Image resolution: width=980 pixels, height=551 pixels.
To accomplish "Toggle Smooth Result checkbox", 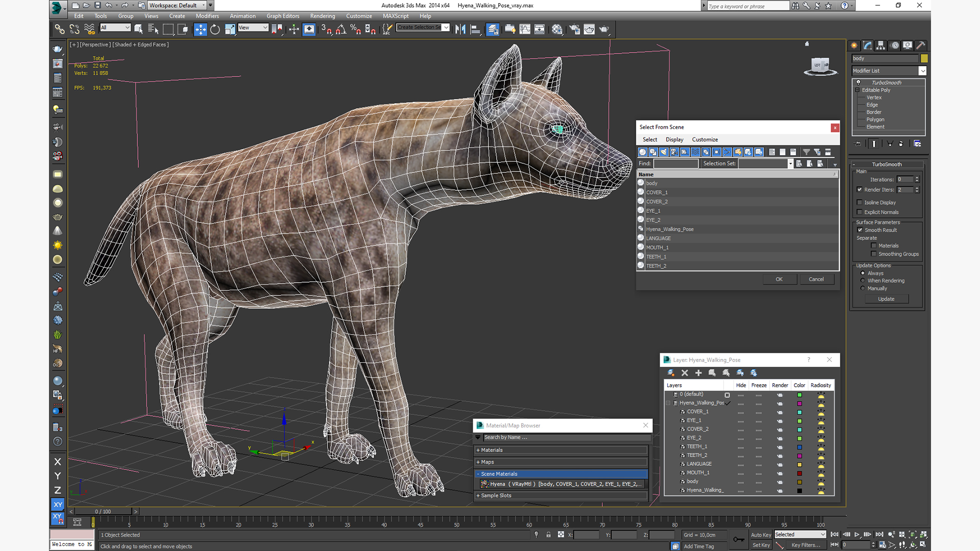I will [860, 230].
